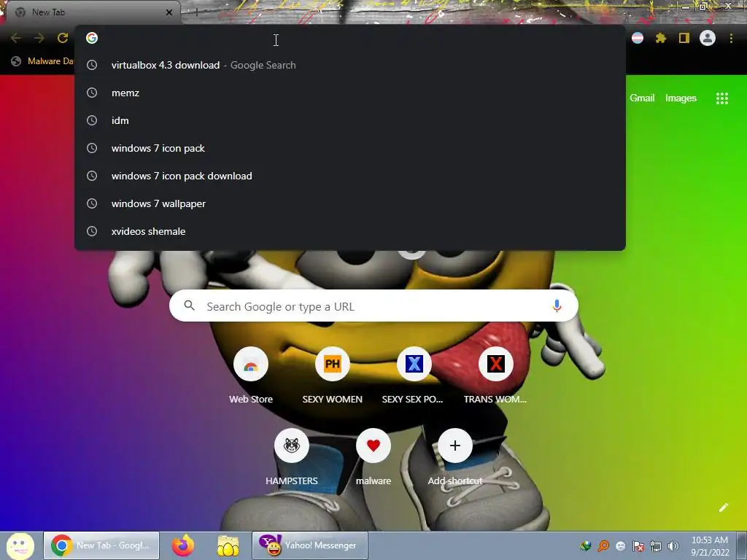Open the Web Store shortcut

coord(251,376)
